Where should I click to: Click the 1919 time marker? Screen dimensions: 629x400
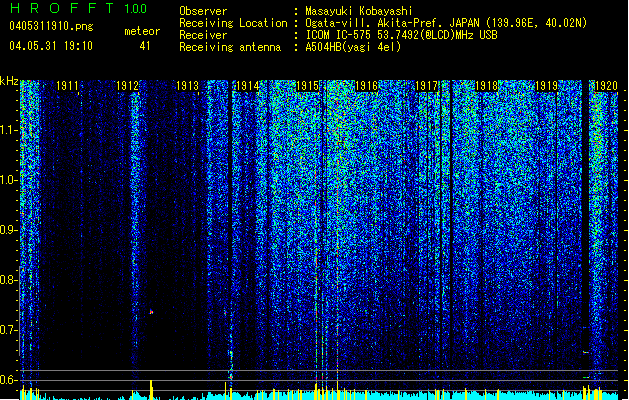tap(546, 86)
